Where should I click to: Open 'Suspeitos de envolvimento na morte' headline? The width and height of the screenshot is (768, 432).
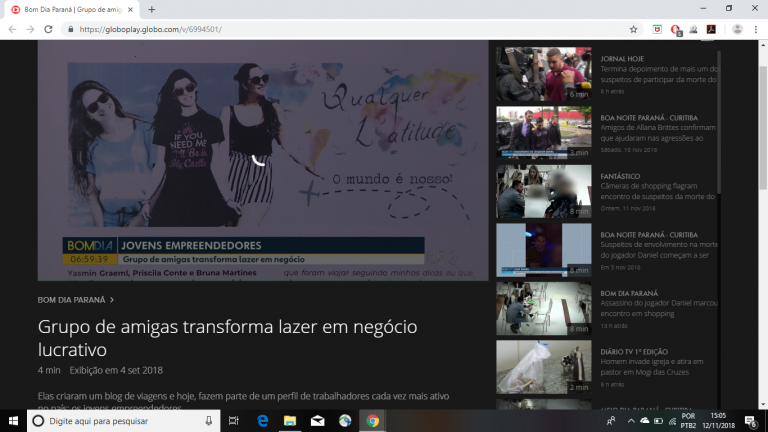tap(659, 250)
